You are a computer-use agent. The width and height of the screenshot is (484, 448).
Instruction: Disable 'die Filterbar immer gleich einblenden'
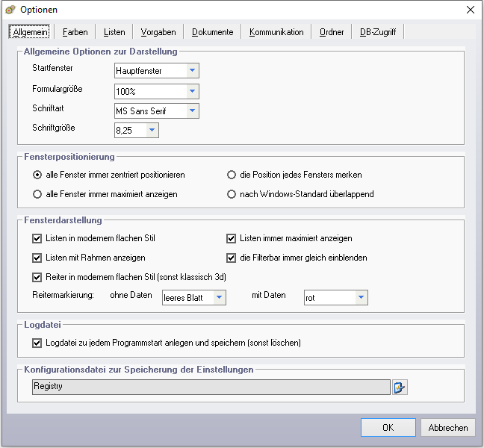click(232, 258)
